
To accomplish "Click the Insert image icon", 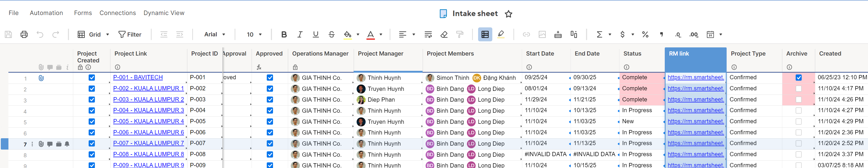I will point(542,34).
